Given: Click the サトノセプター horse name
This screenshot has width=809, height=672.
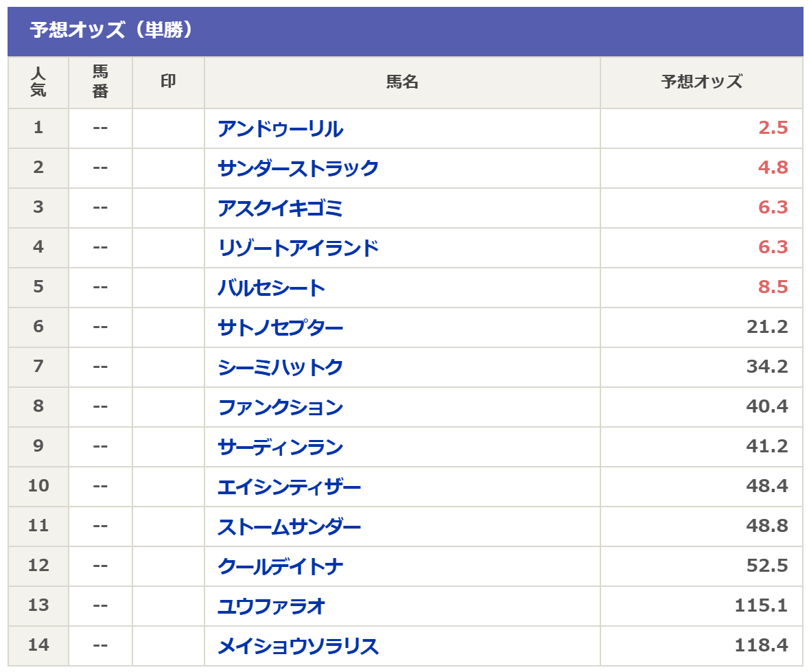Looking at the screenshot, I should (x=280, y=327).
